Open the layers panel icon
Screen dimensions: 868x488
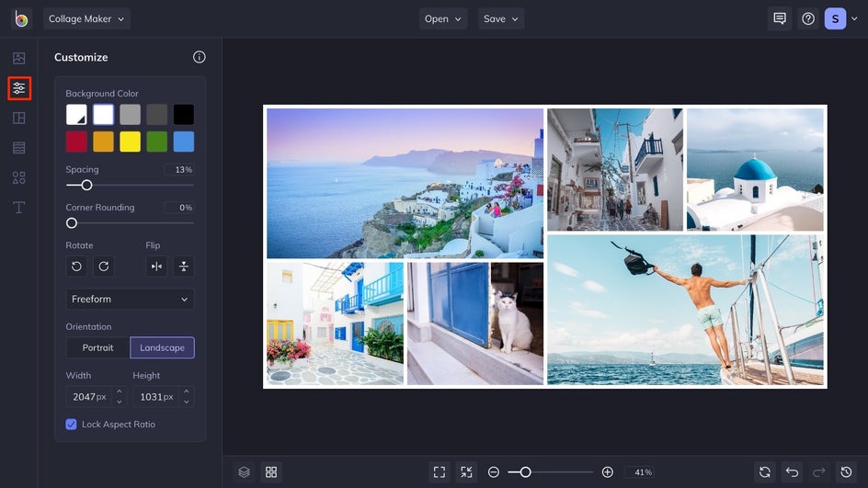tap(245, 472)
